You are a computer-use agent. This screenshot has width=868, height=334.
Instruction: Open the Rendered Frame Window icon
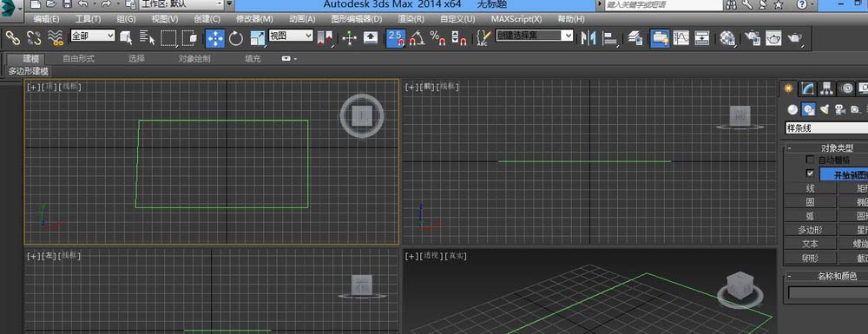point(773,37)
